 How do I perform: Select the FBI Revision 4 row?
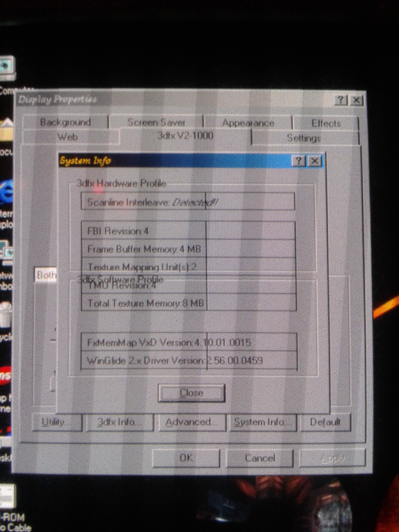pos(188,231)
